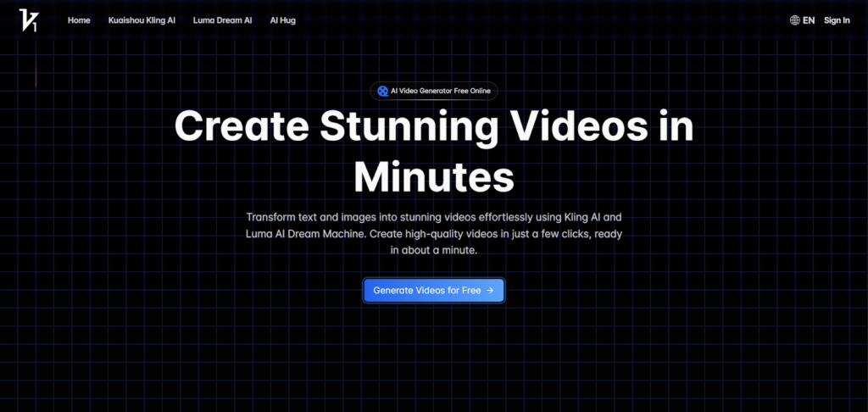868x412 pixels.
Task: Click the Kling logo icon in the header
Action: pos(29,19)
